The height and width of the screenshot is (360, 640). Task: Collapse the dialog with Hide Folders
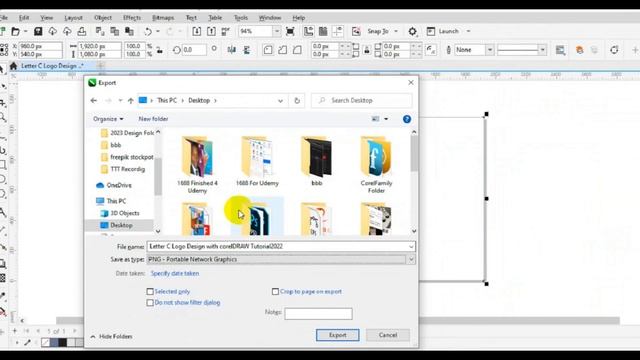click(111, 336)
